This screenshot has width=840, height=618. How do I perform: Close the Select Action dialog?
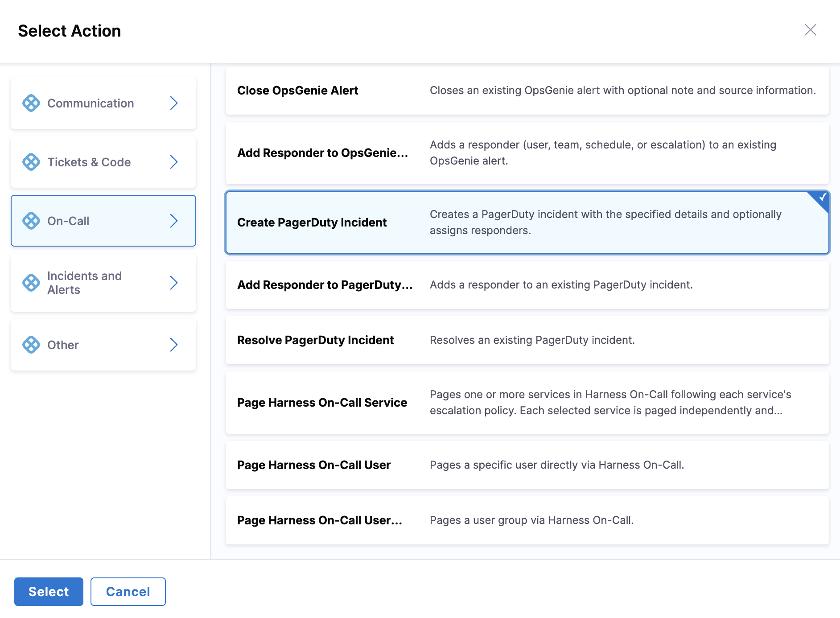coord(810,30)
